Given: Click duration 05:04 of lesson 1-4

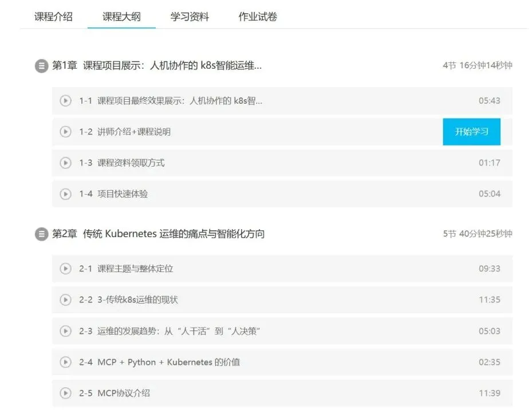Looking at the screenshot, I should [x=489, y=194].
